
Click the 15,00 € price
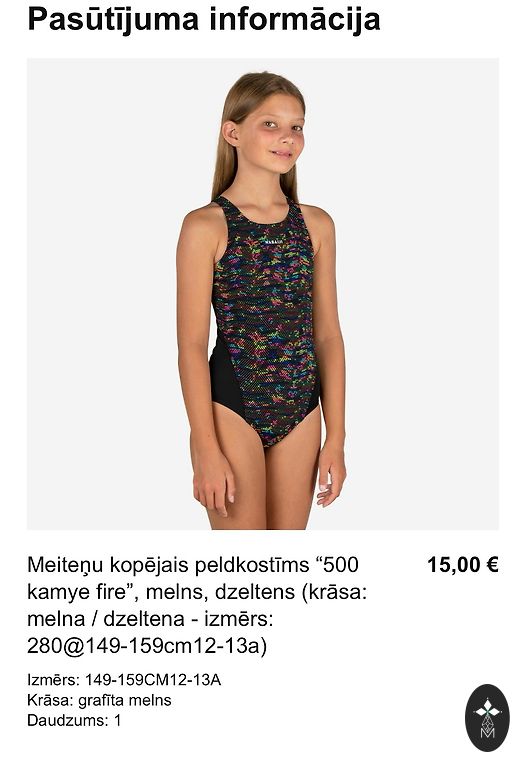463,565
